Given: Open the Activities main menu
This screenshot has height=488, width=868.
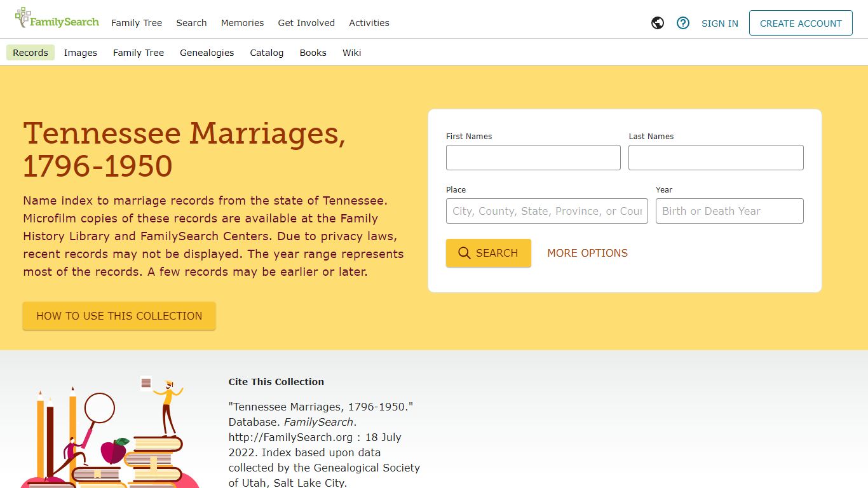Looking at the screenshot, I should click(369, 23).
